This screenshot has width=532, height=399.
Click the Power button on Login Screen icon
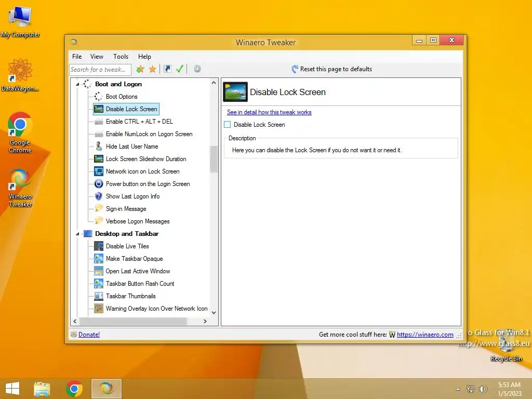(x=99, y=184)
